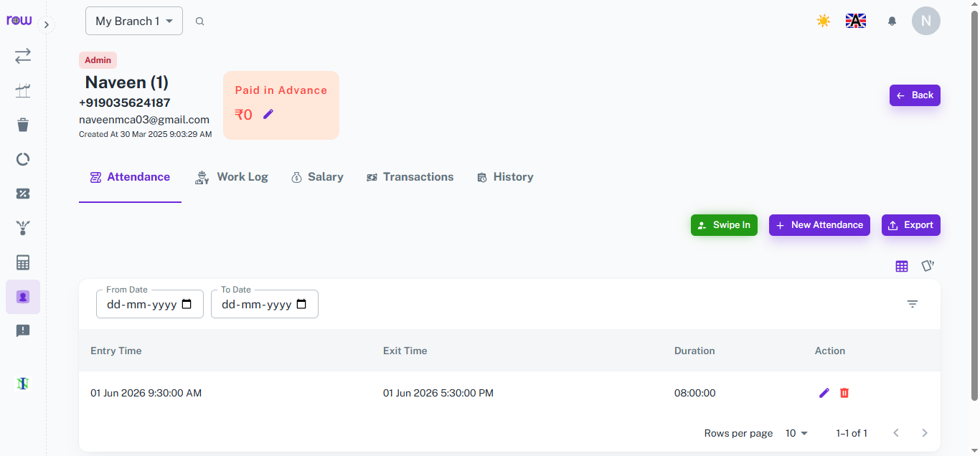Go to the previous page
The width and height of the screenshot is (980, 456).
pos(896,433)
